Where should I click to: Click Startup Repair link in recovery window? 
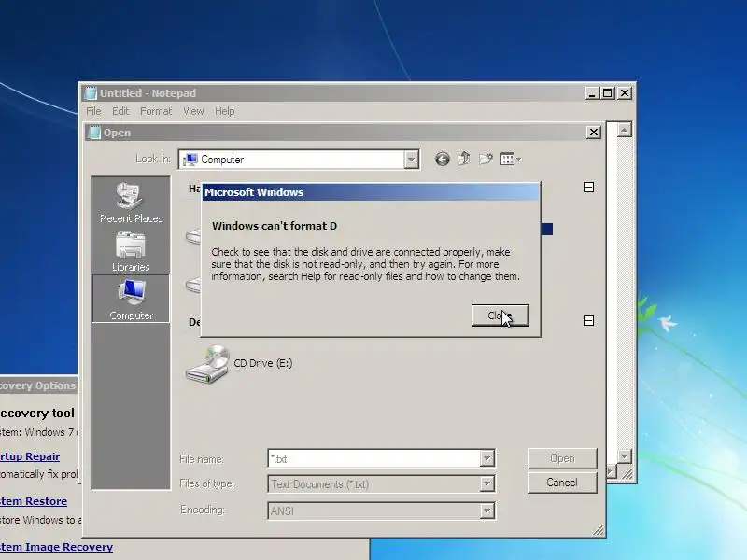(x=30, y=456)
